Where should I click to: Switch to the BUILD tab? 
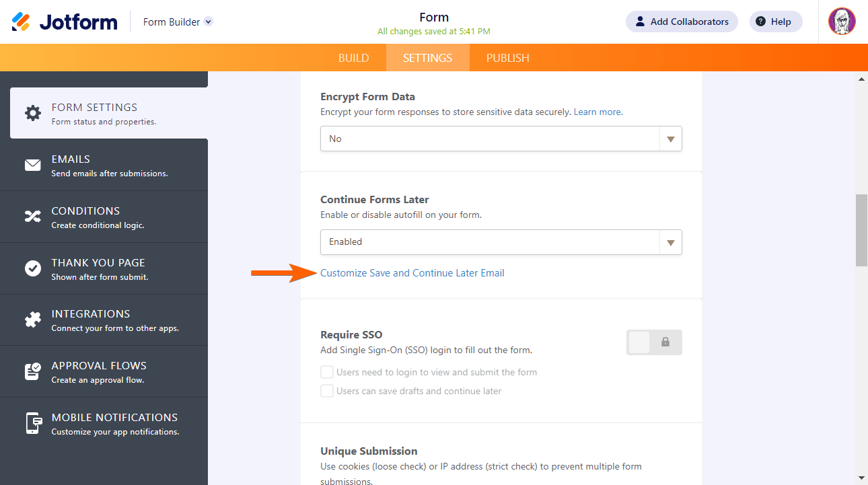353,58
